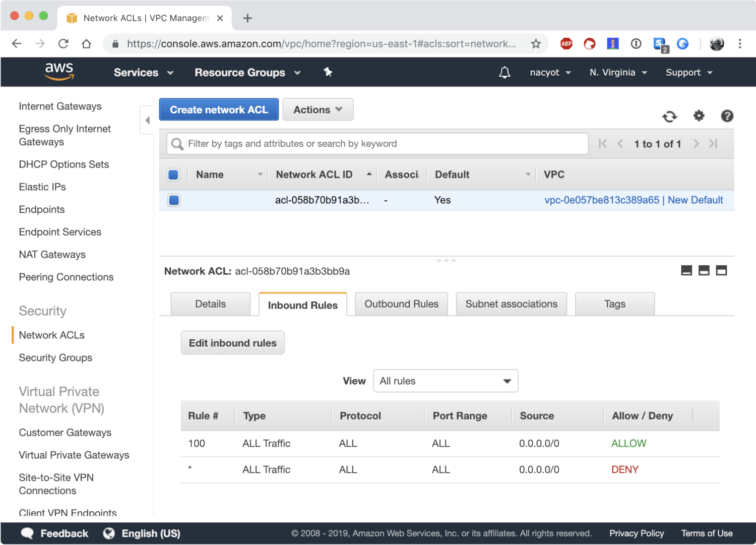Click the language globe icon
The height and width of the screenshot is (545, 756).
(109, 533)
